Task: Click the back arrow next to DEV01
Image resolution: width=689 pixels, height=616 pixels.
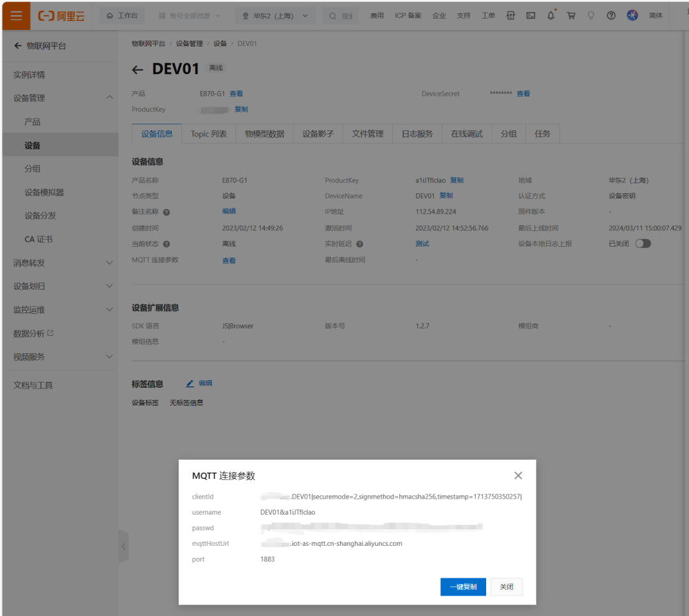Action: pyautogui.click(x=138, y=69)
